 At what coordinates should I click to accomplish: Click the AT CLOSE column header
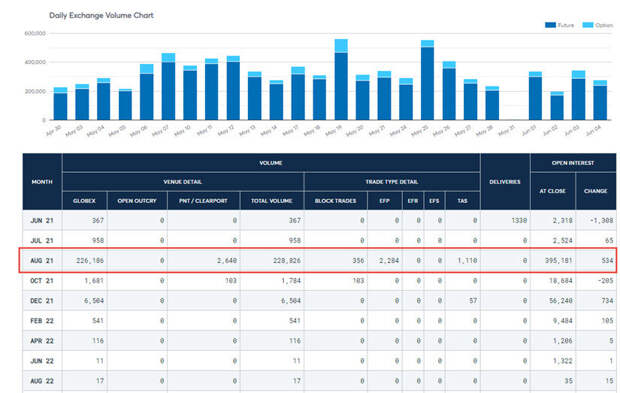point(553,191)
